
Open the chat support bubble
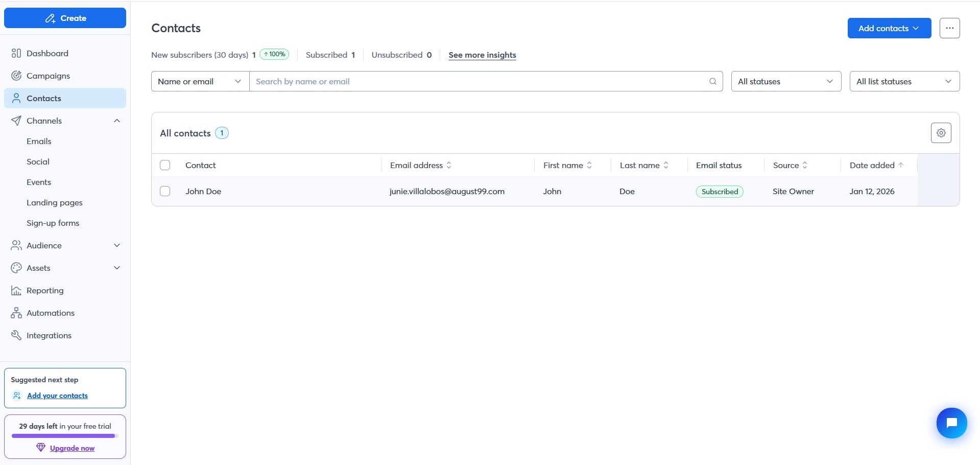click(951, 423)
